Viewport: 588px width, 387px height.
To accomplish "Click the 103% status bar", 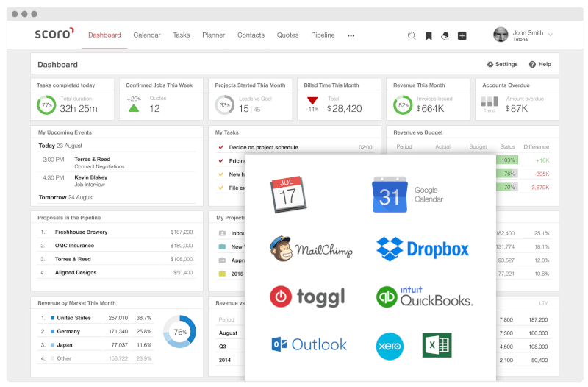I will [507, 160].
